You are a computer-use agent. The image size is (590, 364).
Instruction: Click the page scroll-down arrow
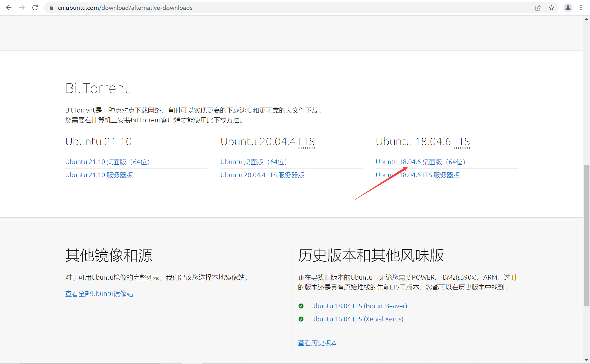point(586,360)
